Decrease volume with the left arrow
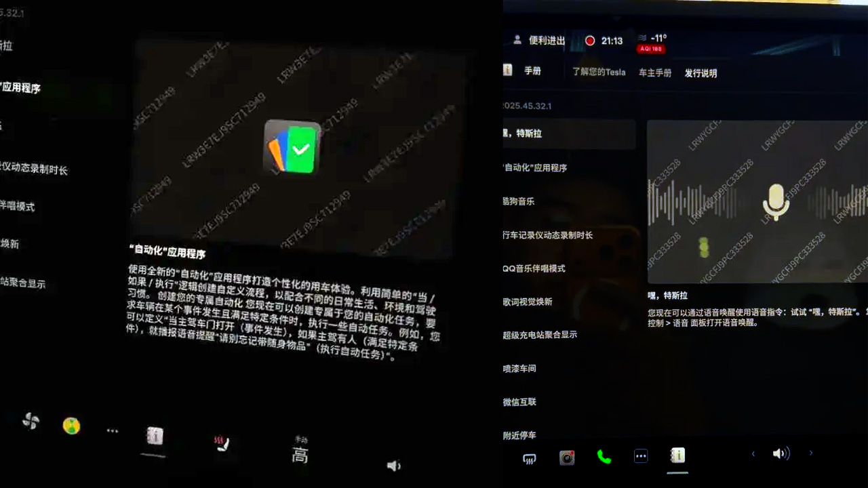Viewport: 868px width, 488px height. pos(753,454)
